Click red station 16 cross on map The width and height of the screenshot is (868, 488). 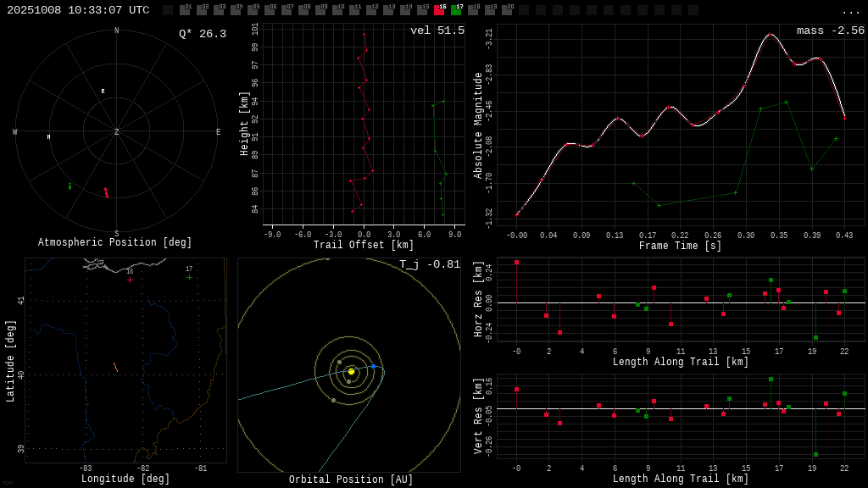tap(130, 280)
